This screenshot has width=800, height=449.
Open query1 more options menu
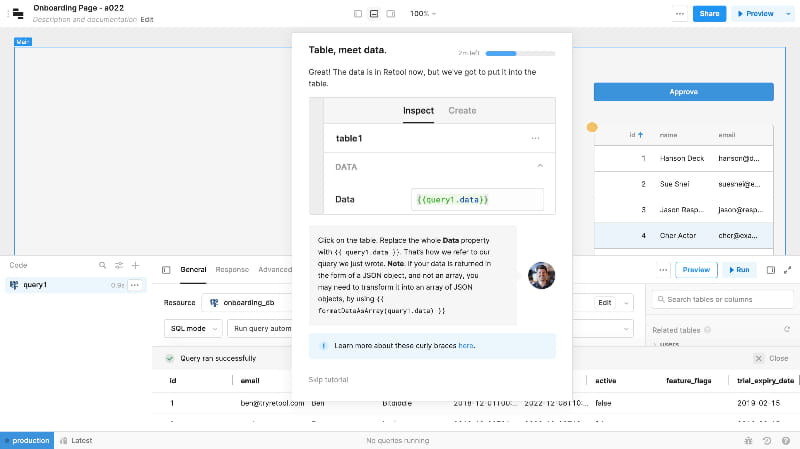135,285
